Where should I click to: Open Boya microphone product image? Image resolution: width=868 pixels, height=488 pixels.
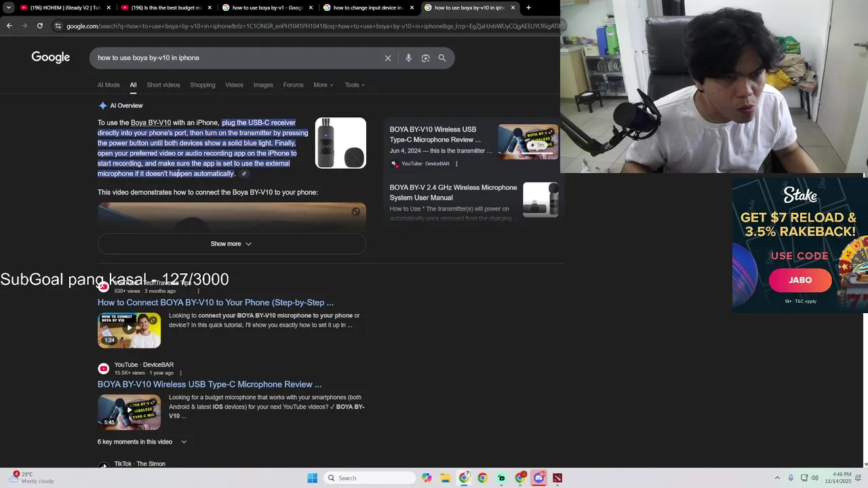click(340, 143)
